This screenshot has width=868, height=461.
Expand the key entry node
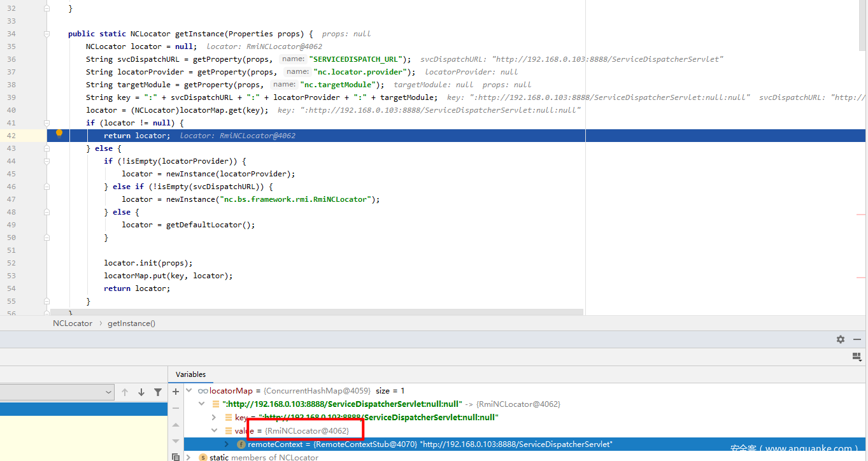[x=214, y=418]
